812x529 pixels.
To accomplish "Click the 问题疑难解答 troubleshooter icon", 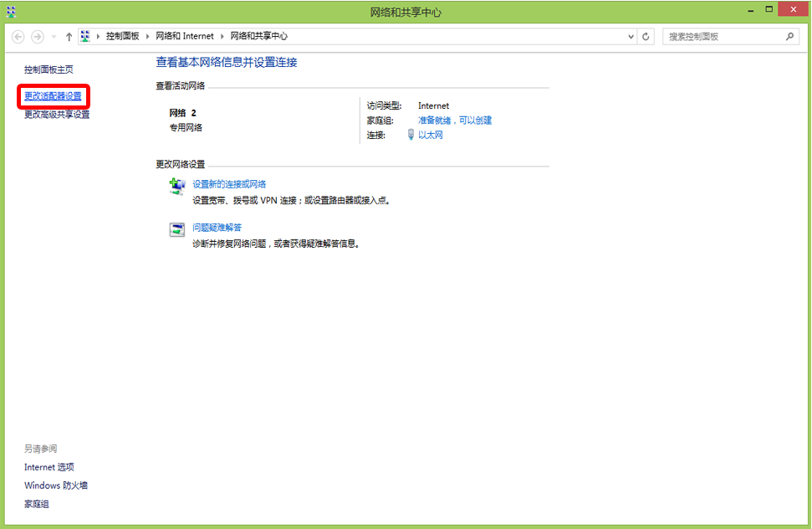I will 177,230.
